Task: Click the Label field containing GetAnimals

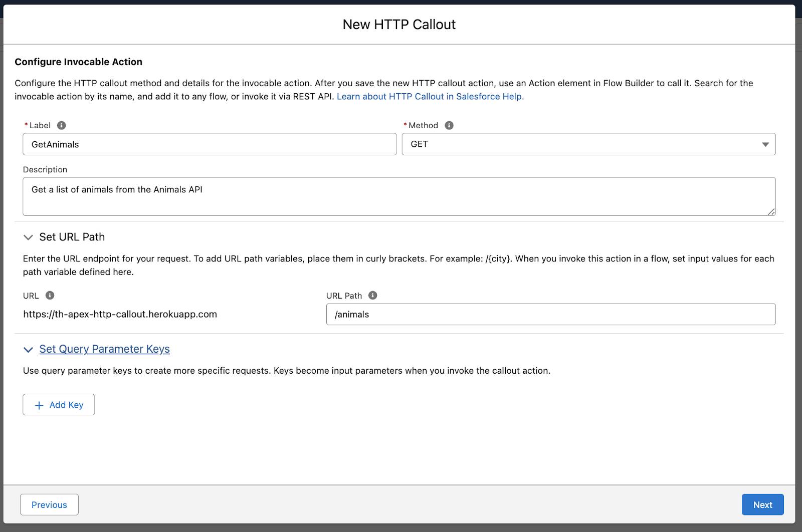Action: (210, 144)
